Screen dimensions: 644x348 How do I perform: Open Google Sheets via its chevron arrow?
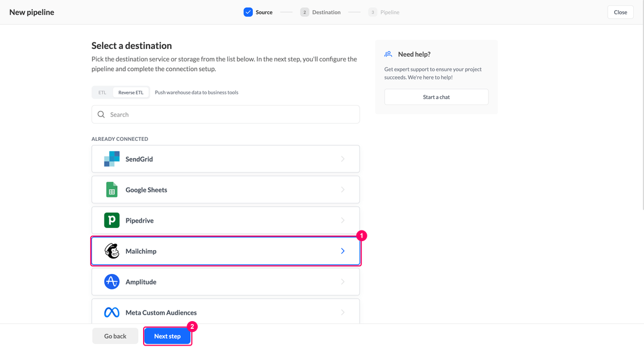(342, 190)
